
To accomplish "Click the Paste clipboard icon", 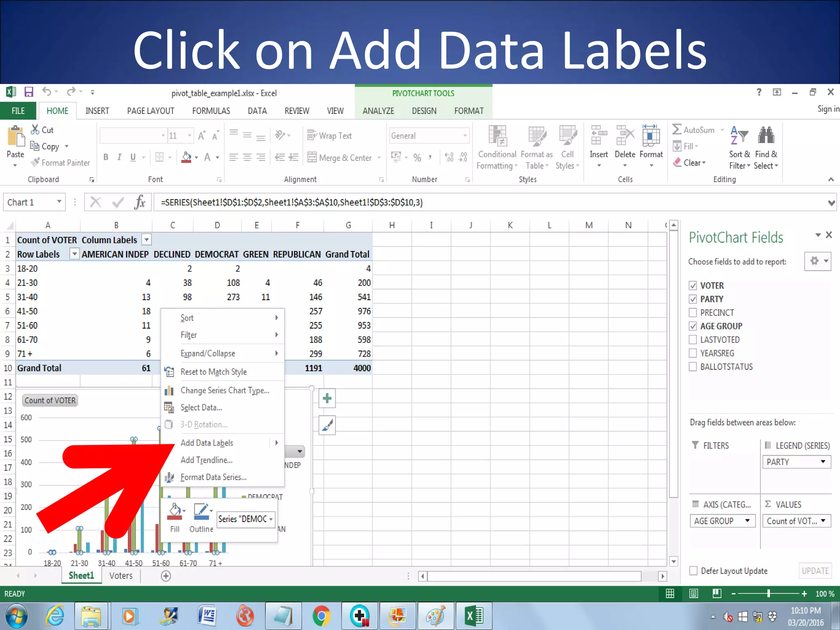I will (16, 137).
